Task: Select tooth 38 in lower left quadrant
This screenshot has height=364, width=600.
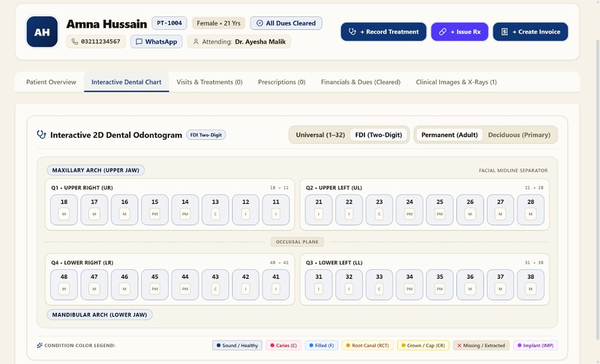Action: coord(531,284)
